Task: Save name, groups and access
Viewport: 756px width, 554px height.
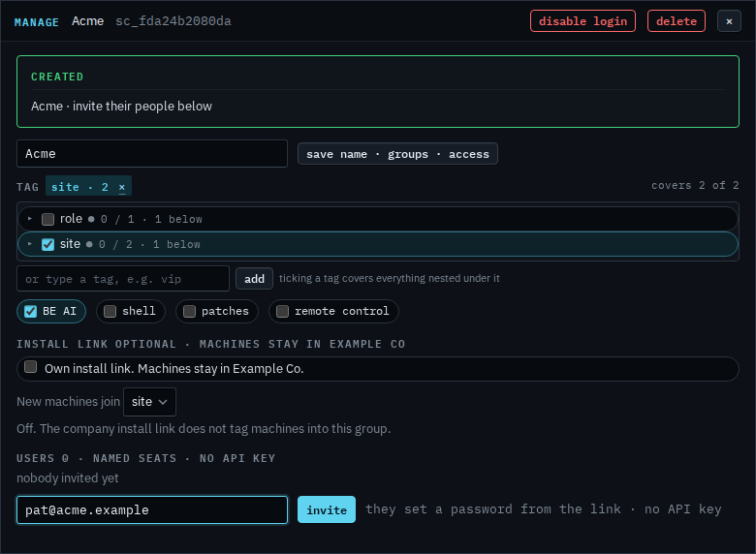Action: pyautogui.click(x=397, y=154)
